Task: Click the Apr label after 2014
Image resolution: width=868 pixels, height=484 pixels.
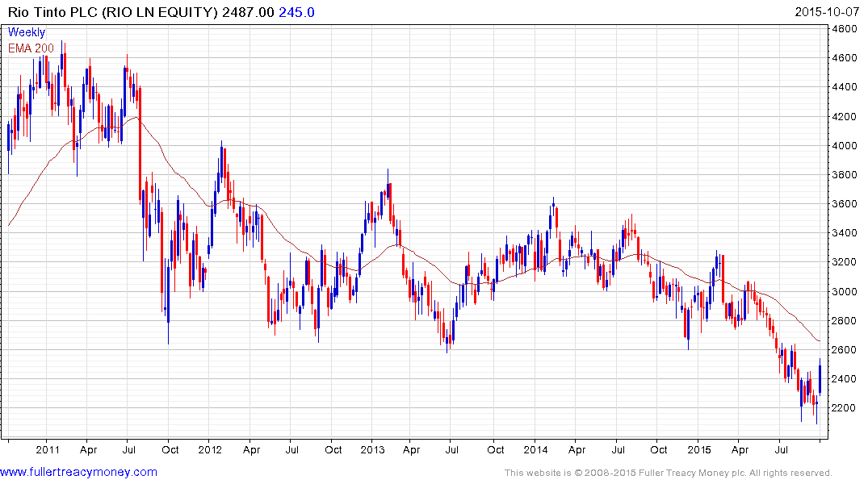Action: click(577, 449)
